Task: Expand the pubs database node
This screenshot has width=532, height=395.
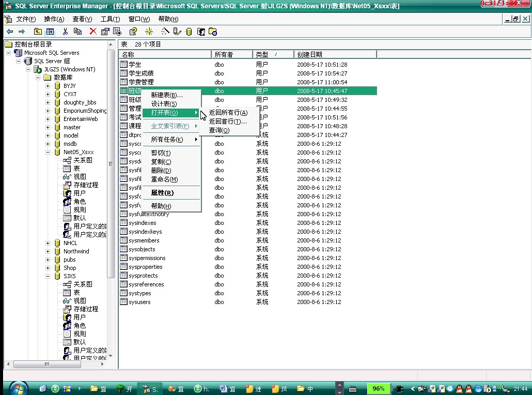Action: pyautogui.click(x=48, y=260)
